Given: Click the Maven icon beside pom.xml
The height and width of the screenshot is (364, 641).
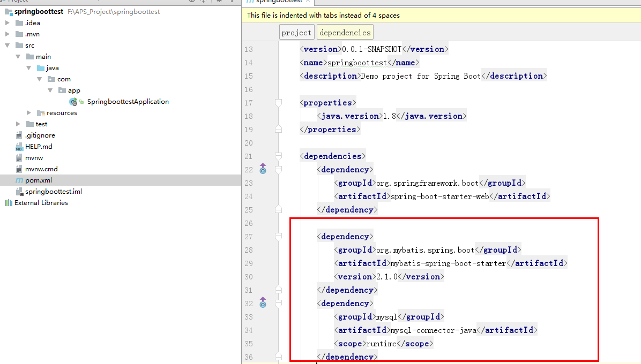Looking at the screenshot, I should (x=19, y=180).
